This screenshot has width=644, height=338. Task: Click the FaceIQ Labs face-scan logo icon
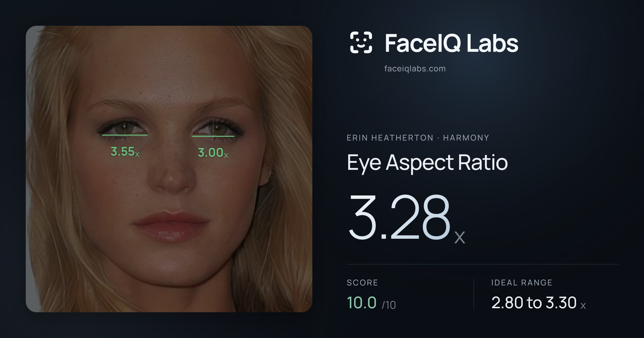point(361,42)
